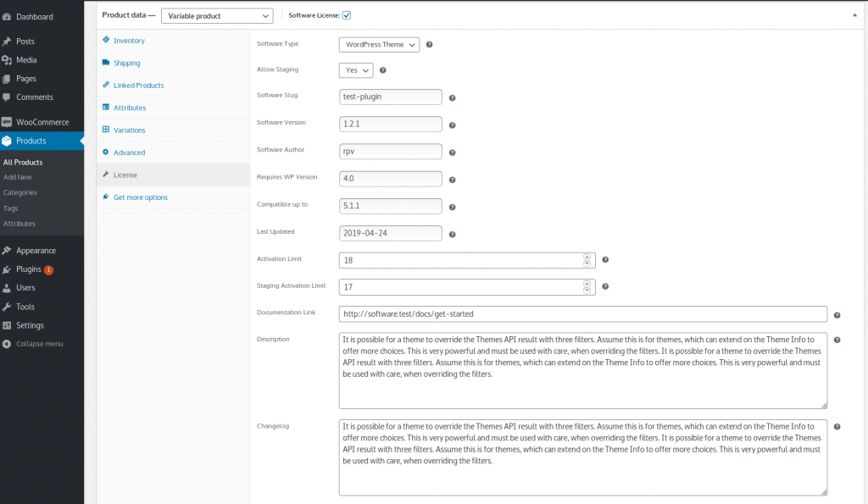Switch to the Variations tab
Screen dimensions: 868x504
coord(173,130)
